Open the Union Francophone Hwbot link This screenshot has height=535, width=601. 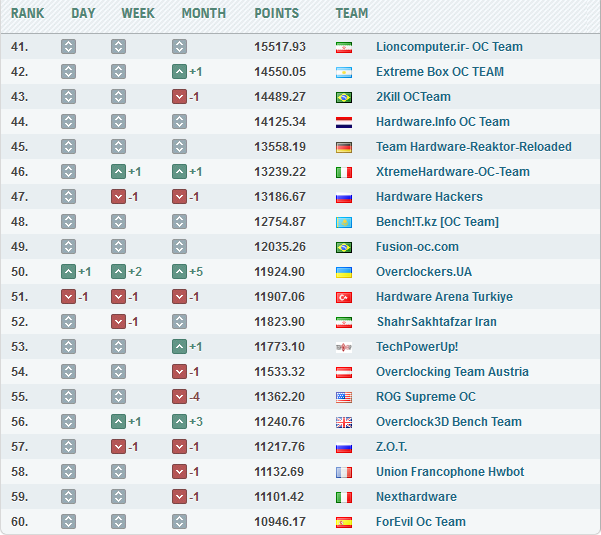point(450,471)
